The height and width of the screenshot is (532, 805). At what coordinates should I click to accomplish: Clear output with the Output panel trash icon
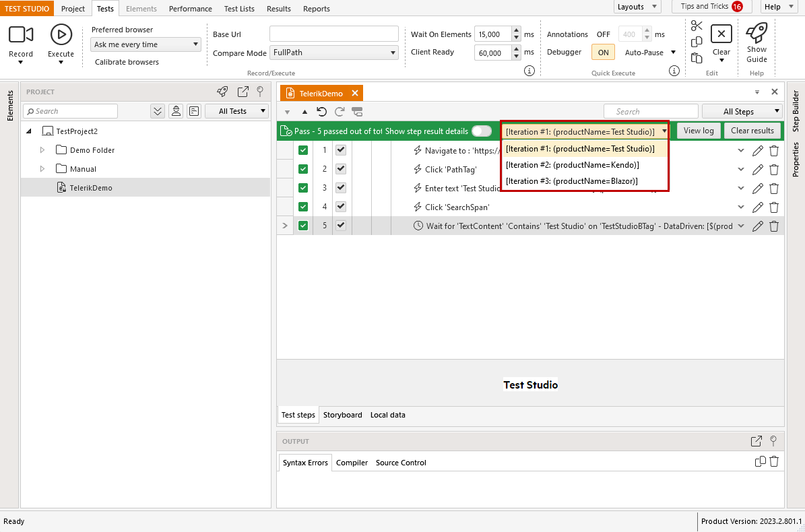[x=774, y=462]
